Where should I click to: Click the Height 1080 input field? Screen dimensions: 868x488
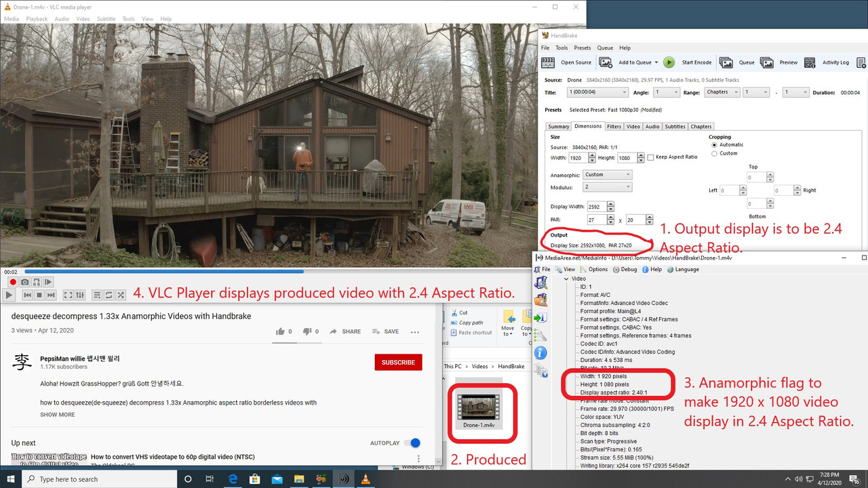tap(626, 158)
